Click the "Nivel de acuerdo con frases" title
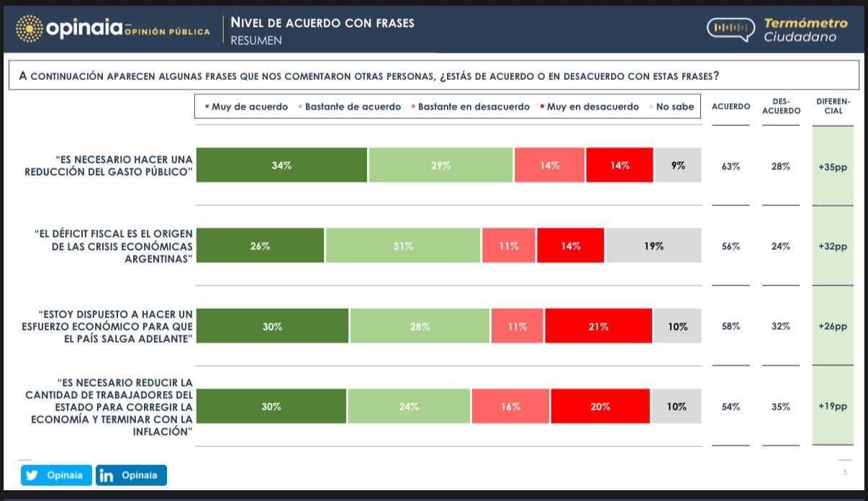Image resolution: width=868 pixels, height=501 pixels. [322, 22]
